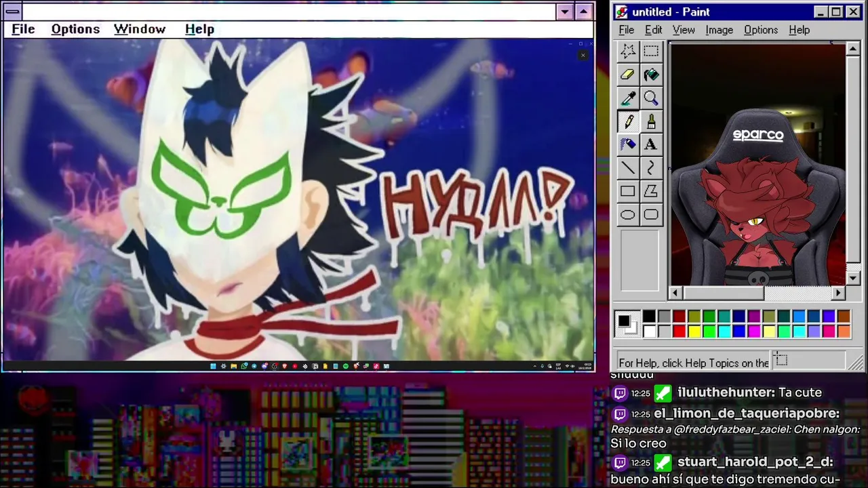Click the Paint status bar help text
868x488 pixels.
[694, 363]
